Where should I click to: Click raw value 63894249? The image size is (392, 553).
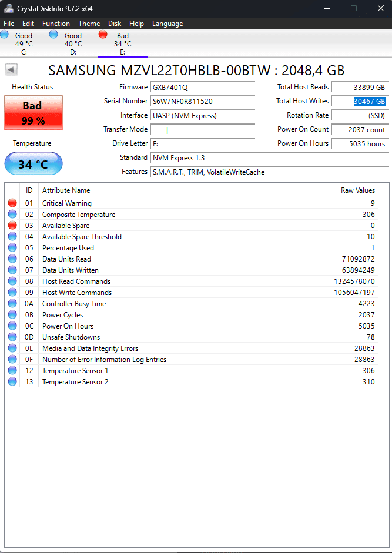pos(358,270)
